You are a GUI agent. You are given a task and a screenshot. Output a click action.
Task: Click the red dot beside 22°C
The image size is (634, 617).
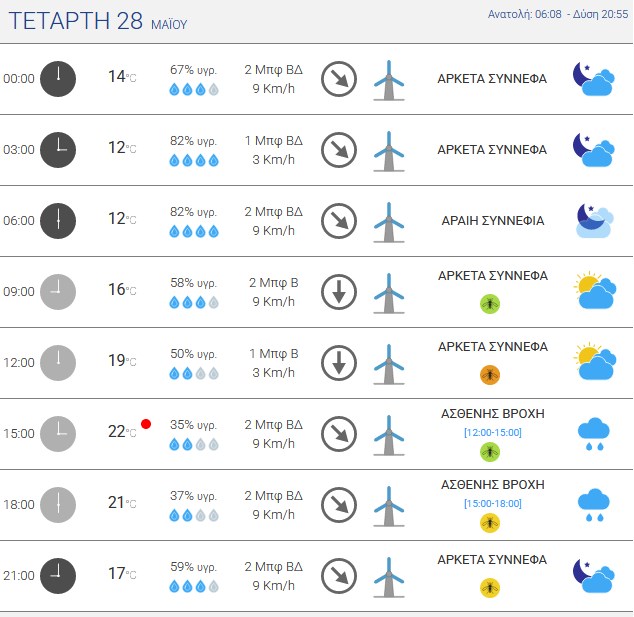(x=146, y=424)
